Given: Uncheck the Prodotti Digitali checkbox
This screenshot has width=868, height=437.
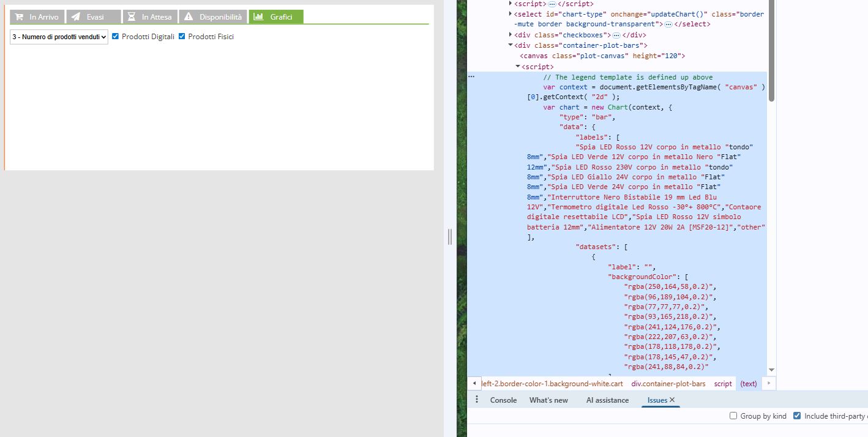Looking at the screenshot, I should pos(115,37).
